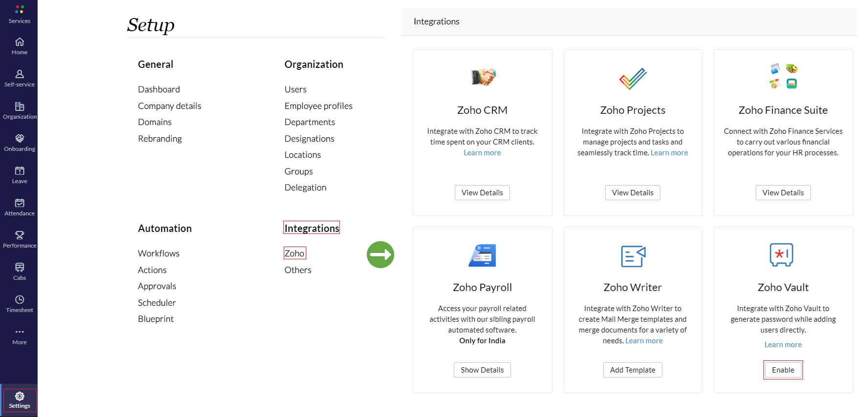
Task: Click the Zoho Payroll card title
Action: 482,288
